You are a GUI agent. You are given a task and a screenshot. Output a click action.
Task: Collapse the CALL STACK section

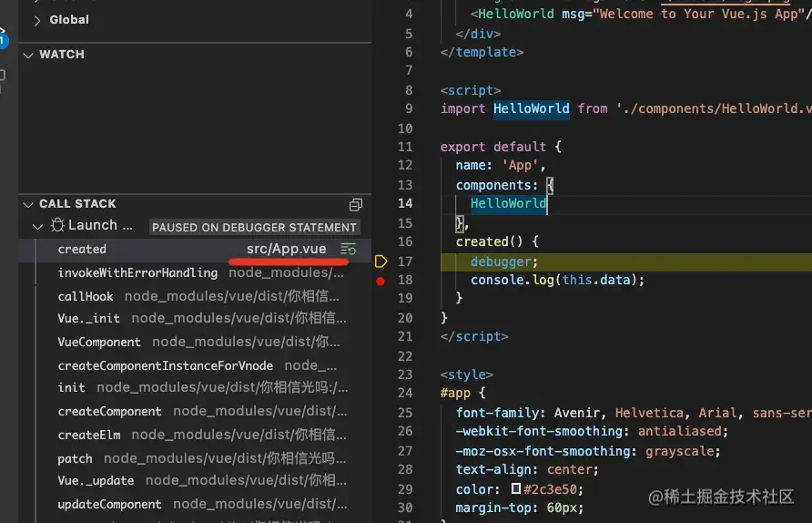pyautogui.click(x=28, y=204)
